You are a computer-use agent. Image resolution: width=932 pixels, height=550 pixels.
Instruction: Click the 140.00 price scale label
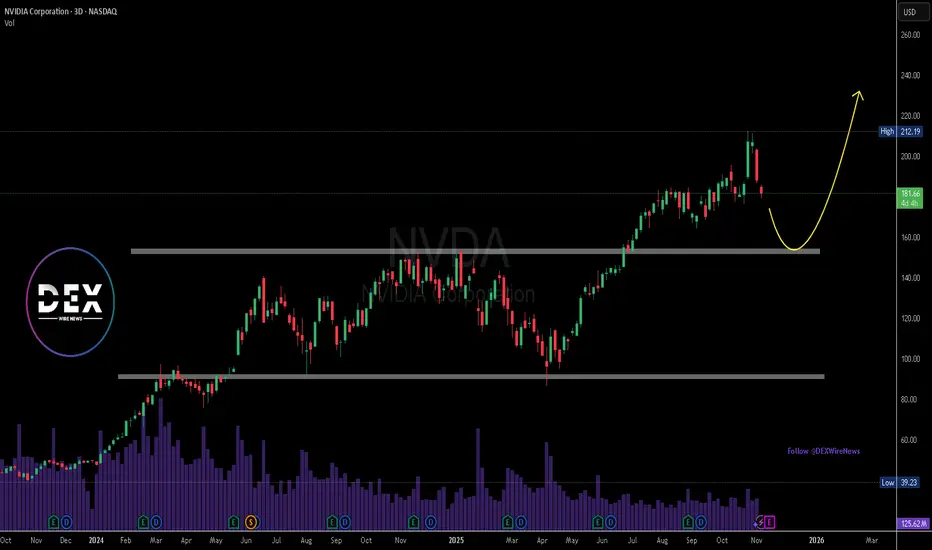coord(910,278)
